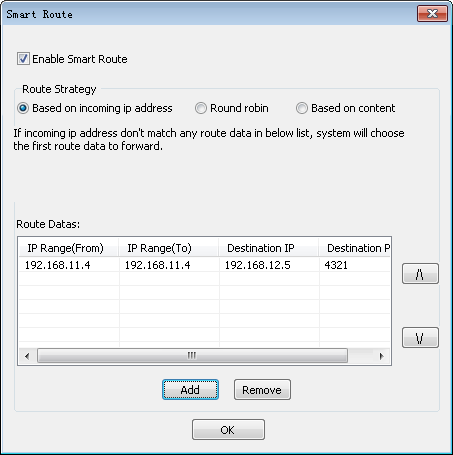This screenshot has height=455, width=453.
Task: Click the Destination P column header
Action: [x=354, y=248]
